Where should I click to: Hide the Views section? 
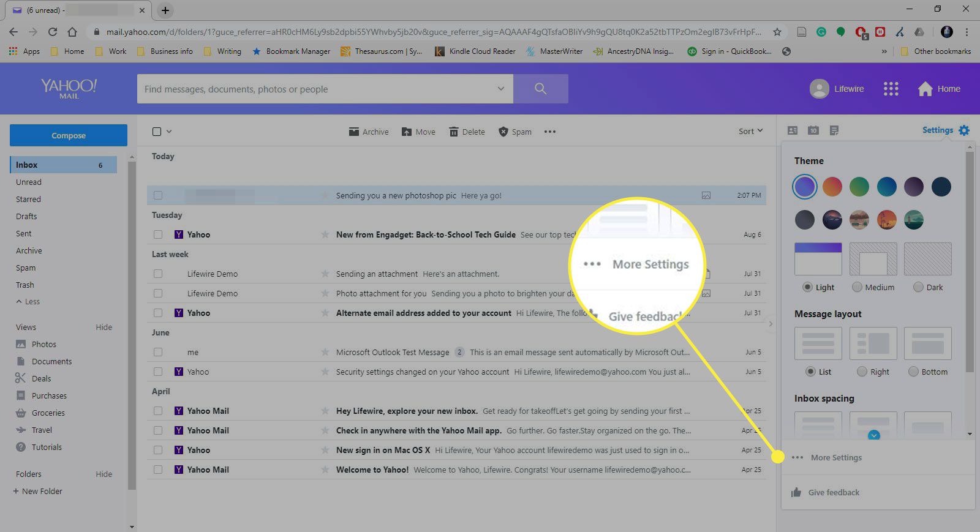coord(104,327)
